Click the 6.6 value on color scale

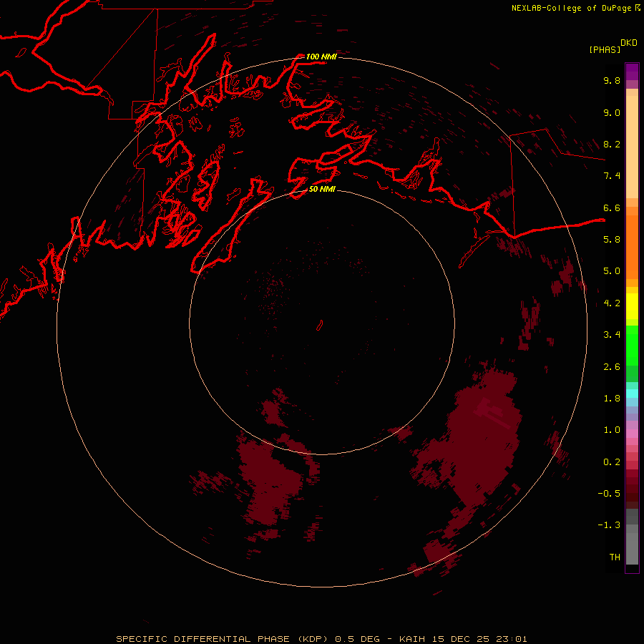click(612, 208)
